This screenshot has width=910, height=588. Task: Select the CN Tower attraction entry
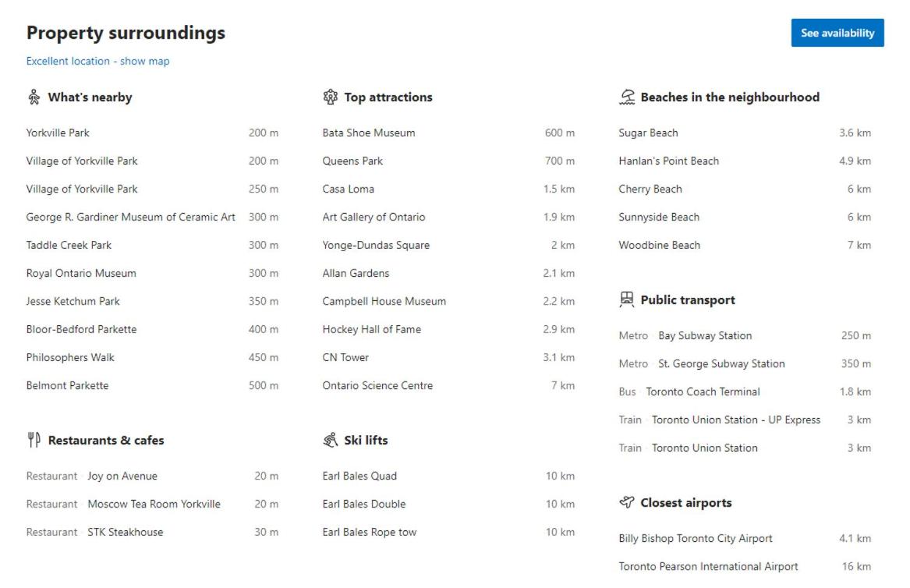click(448, 358)
